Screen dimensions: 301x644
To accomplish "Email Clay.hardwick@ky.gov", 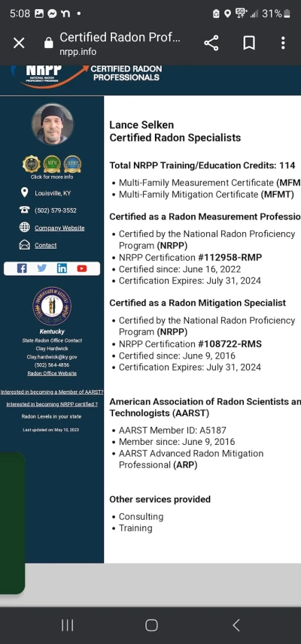I will coord(52,357).
